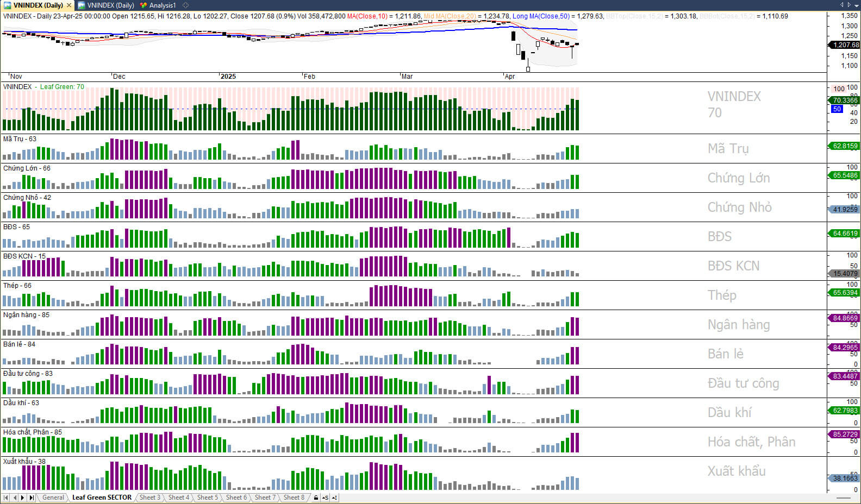Viewport: 861px width, 504px height.
Task: Toggle the interval link I button
Action: (334, 497)
